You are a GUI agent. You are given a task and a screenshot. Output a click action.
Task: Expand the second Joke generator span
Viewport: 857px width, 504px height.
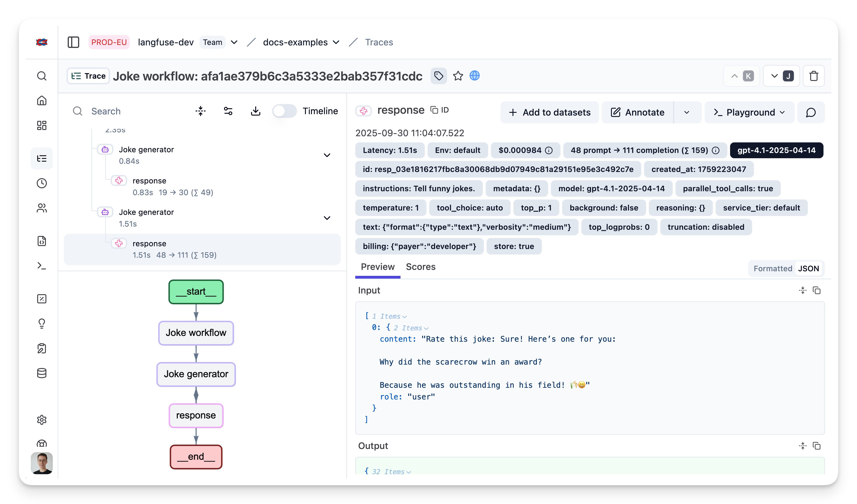click(327, 218)
